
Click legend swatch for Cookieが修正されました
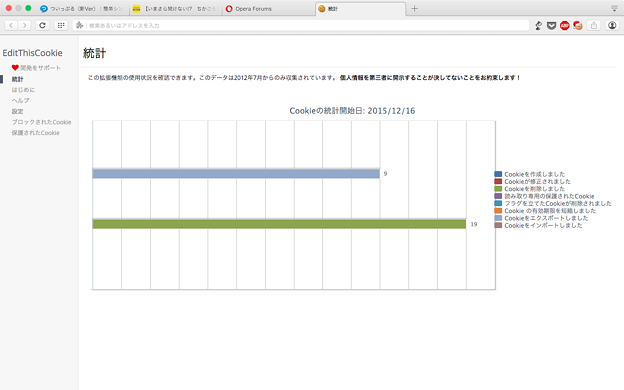(x=498, y=181)
